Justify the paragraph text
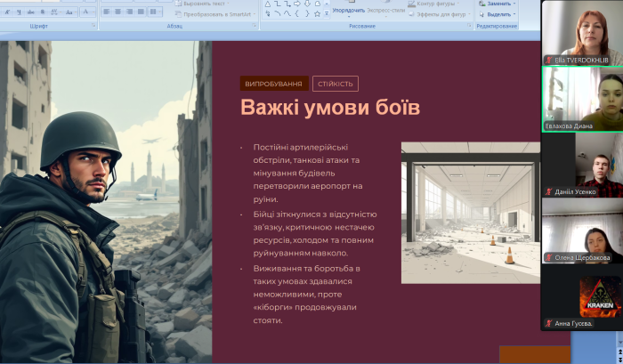This screenshot has height=364, width=623. pyautogui.click(x=141, y=12)
